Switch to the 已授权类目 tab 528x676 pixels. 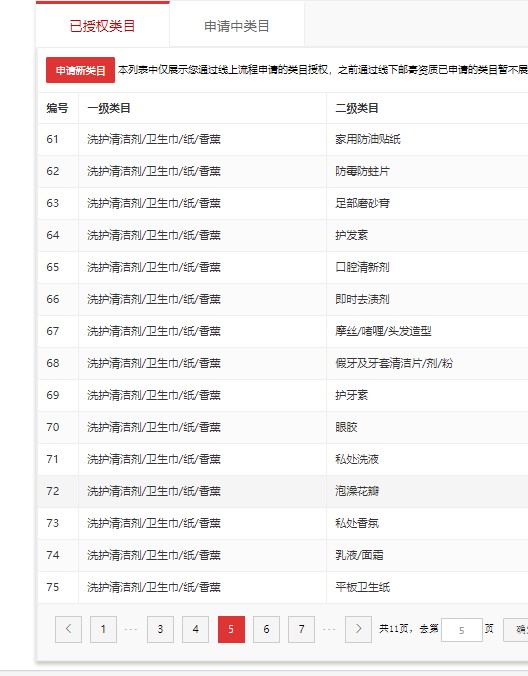[103, 25]
